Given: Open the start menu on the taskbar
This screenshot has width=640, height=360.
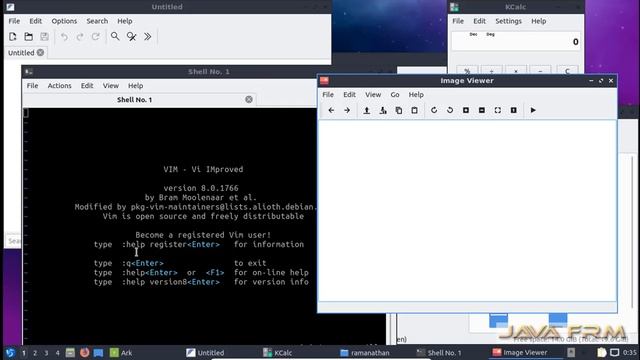Looking at the screenshot, I should click(10, 353).
